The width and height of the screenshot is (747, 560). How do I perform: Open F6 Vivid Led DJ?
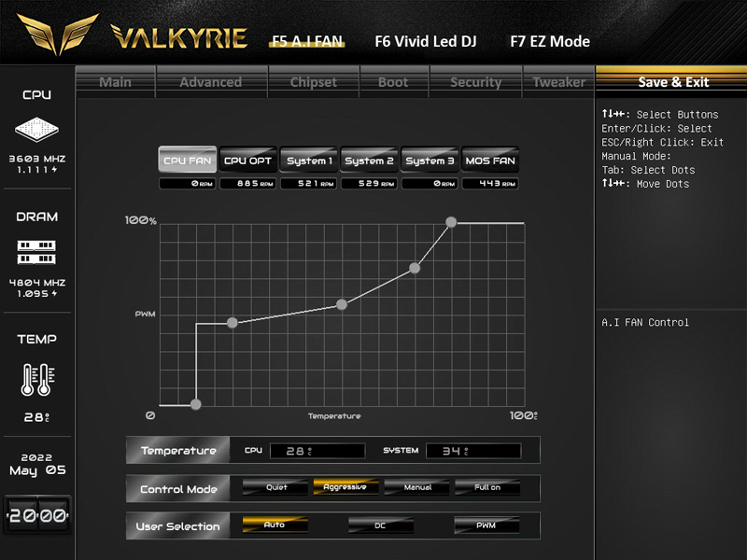coord(426,41)
